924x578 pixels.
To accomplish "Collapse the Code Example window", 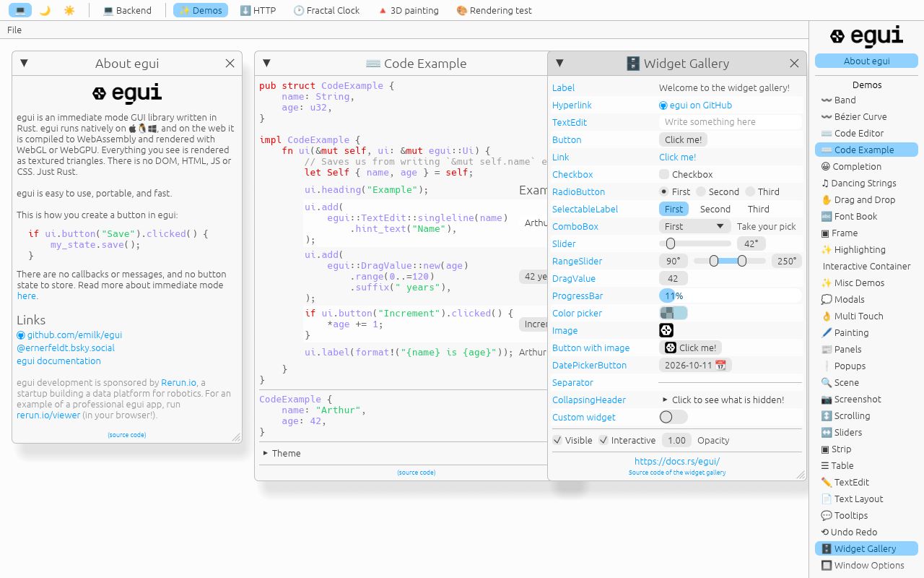I will coord(266,63).
